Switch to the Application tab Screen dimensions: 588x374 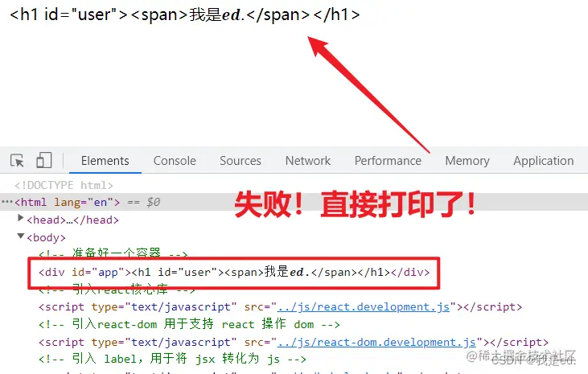point(544,161)
